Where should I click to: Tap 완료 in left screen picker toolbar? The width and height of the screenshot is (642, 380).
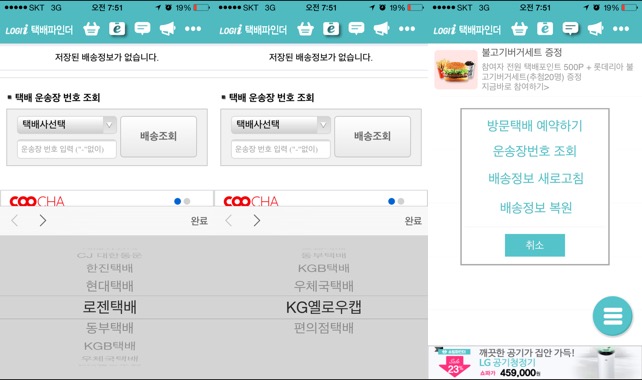pos(199,221)
